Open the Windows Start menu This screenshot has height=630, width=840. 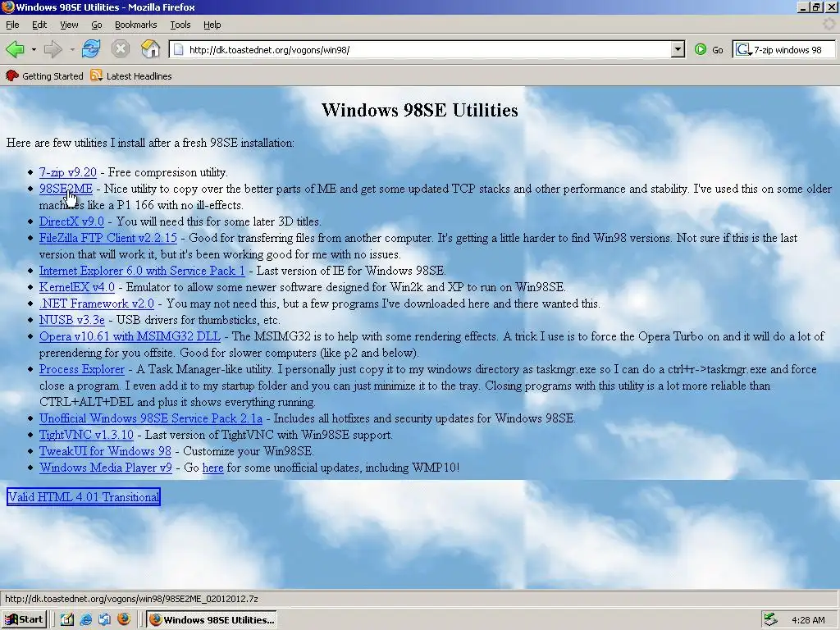pyautogui.click(x=24, y=620)
